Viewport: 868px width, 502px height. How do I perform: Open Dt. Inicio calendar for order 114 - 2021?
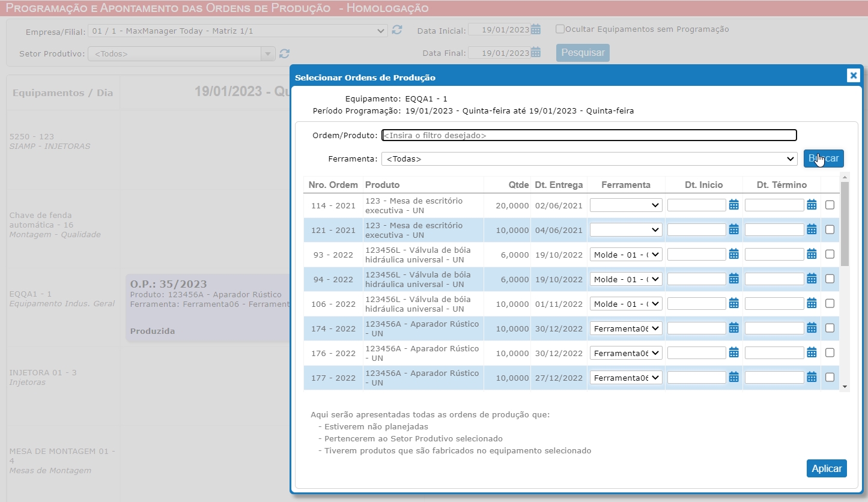pos(733,205)
